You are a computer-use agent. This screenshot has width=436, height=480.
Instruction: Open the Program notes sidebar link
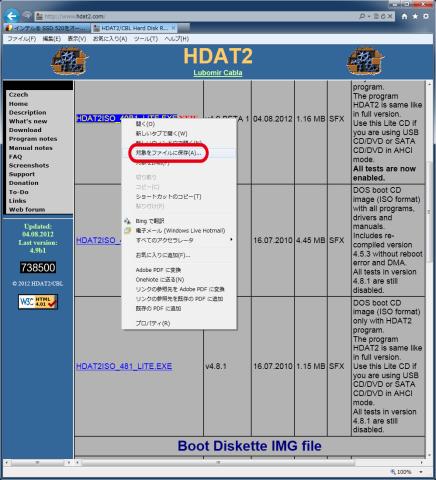point(33,139)
